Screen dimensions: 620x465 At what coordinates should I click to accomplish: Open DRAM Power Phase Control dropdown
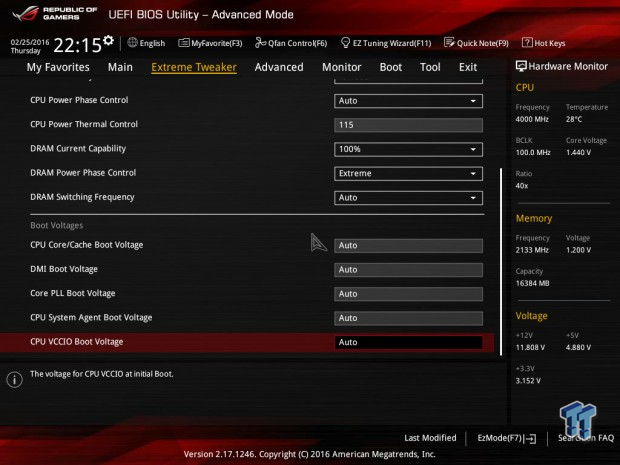click(408, 174)
